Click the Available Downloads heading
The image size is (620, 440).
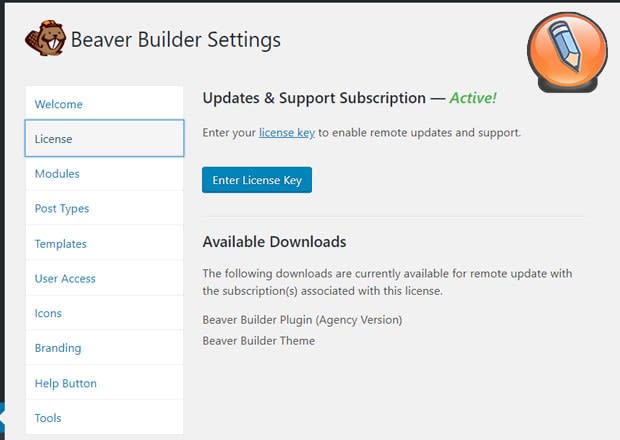coord(274,242)
